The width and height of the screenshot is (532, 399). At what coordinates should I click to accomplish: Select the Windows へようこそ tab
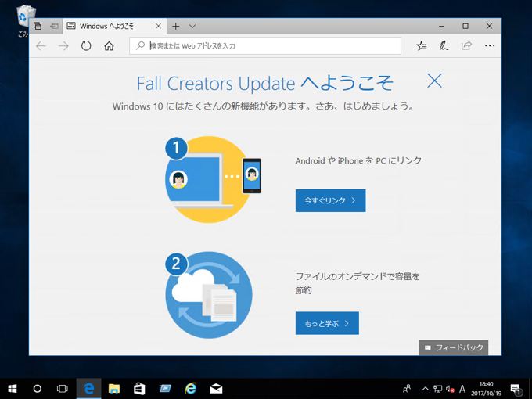(114, 26)
